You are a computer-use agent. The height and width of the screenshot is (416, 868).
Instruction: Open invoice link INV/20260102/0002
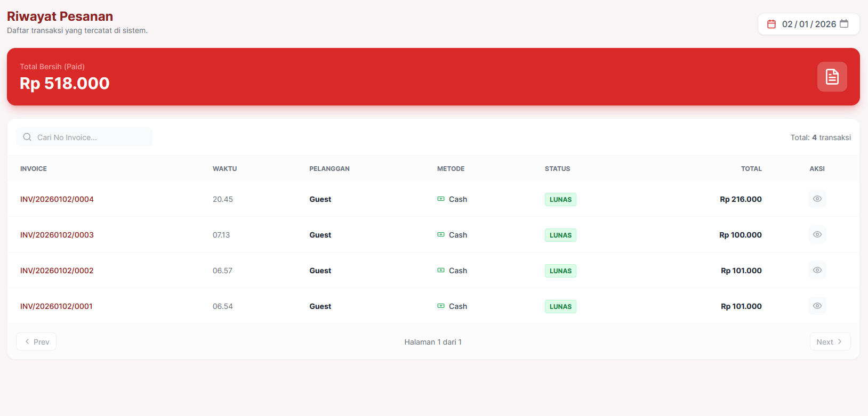pos(57,271)
